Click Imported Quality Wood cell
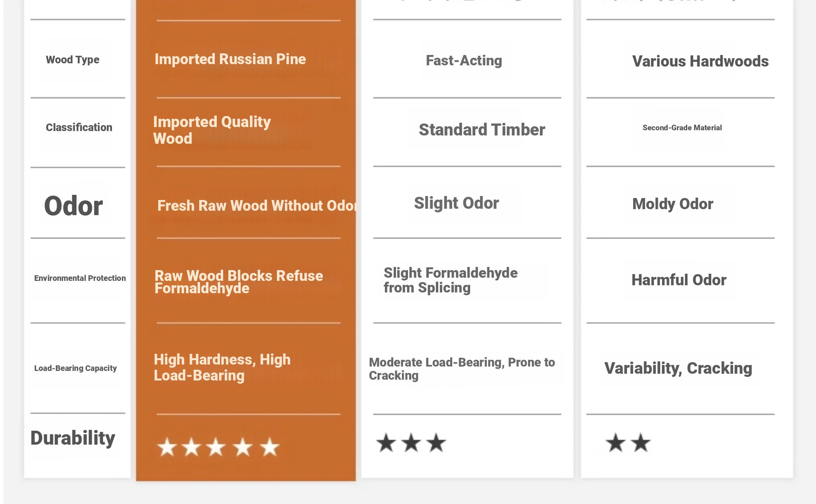The width and height of the screenshot is (816, 504). tap(212, 130)
